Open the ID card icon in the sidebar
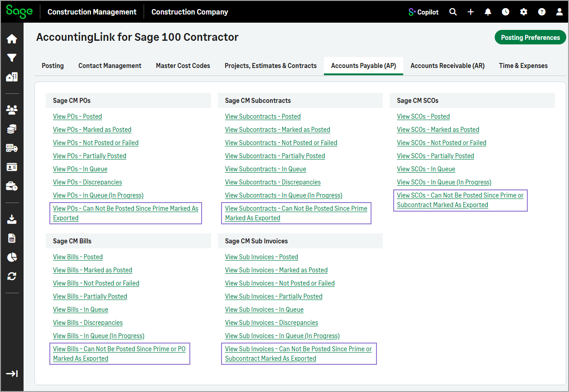The image size is (569, 392). [x=12, y=167]
